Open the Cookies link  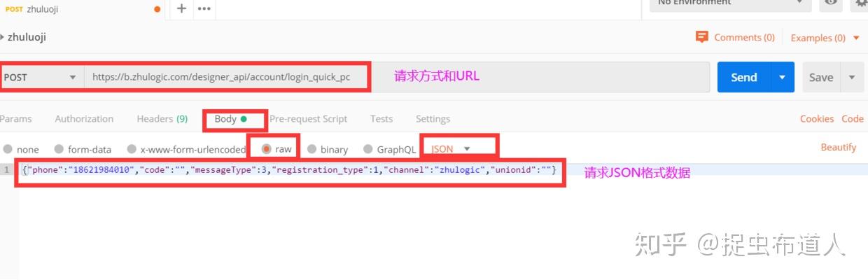(x=817, y=118)
